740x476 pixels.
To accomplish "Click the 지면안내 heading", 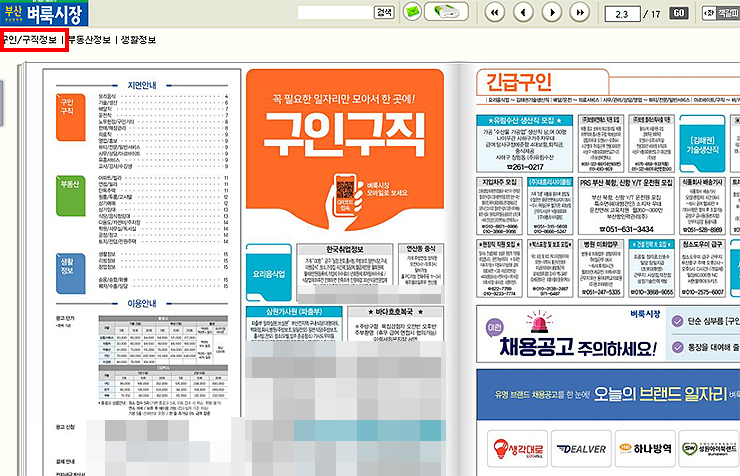I will click(x=142, y=85).
